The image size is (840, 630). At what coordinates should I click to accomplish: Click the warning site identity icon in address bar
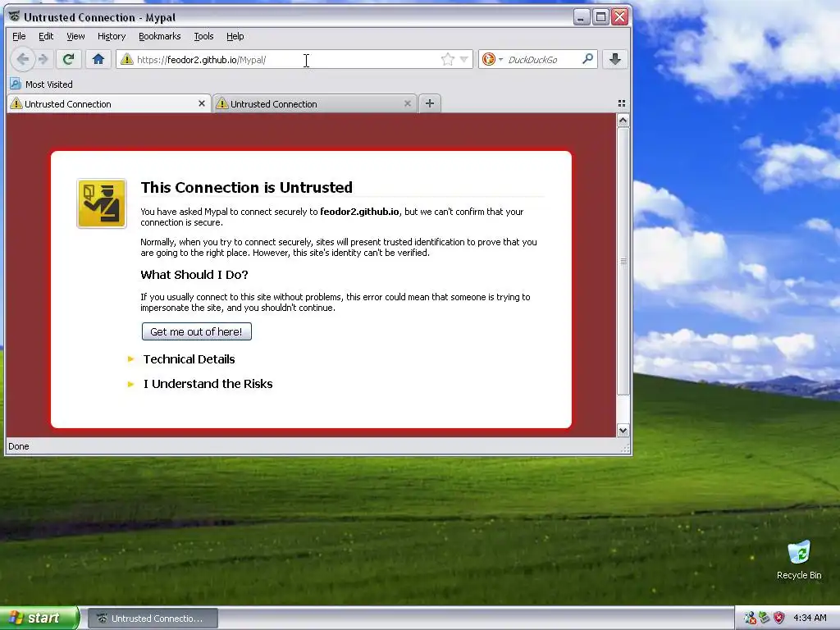[x=126, y=59]
